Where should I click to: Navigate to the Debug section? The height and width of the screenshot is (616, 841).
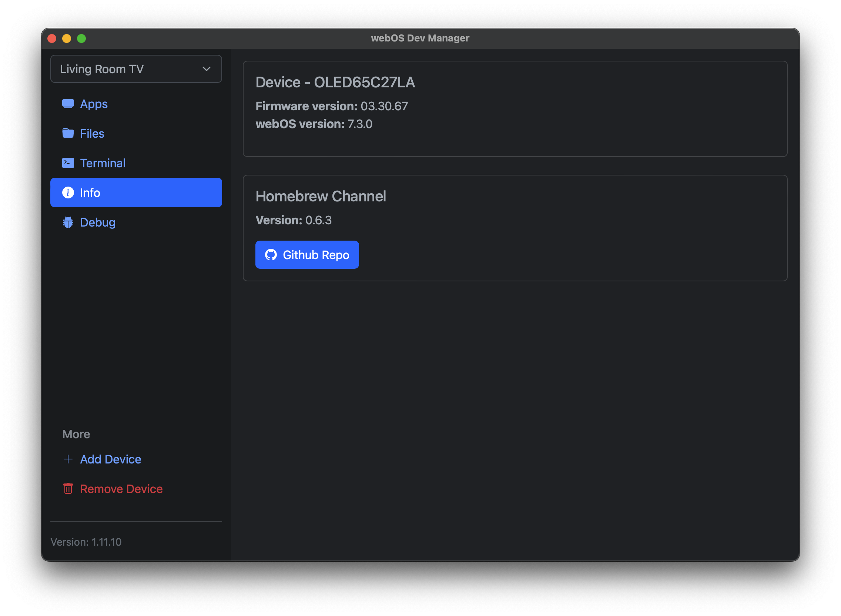(x=97, y=222)
